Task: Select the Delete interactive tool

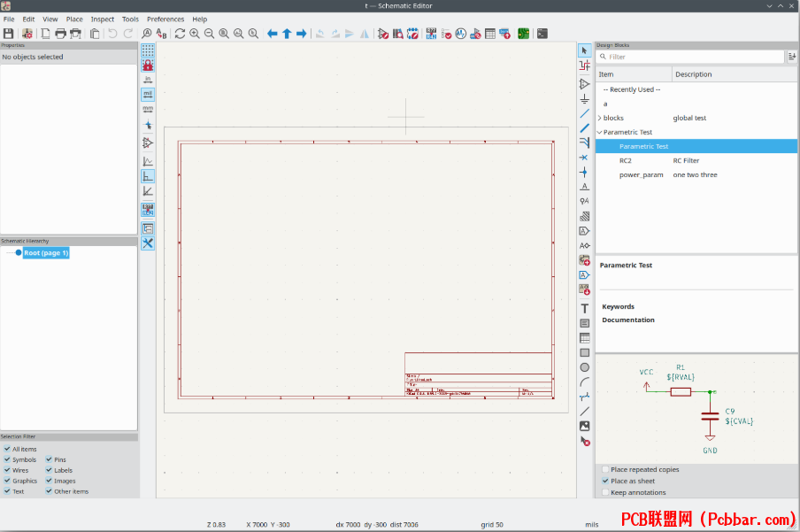Action: [x=585, y=441]
